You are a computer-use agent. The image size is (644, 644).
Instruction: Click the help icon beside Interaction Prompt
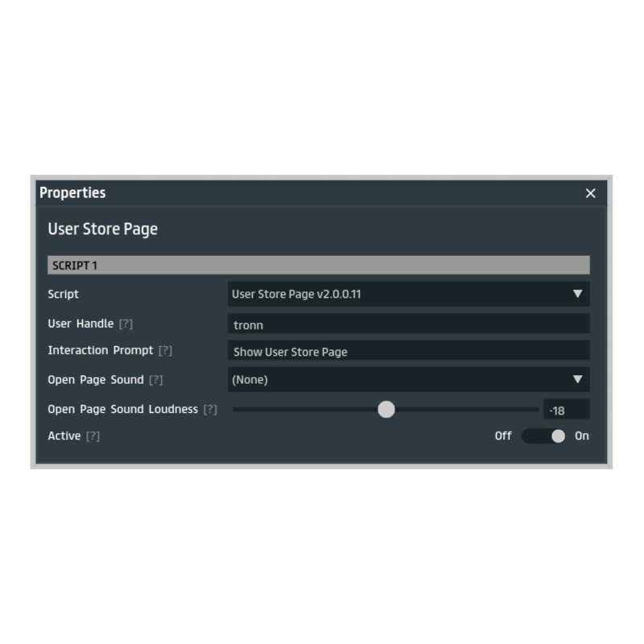(x=165, y=351)
